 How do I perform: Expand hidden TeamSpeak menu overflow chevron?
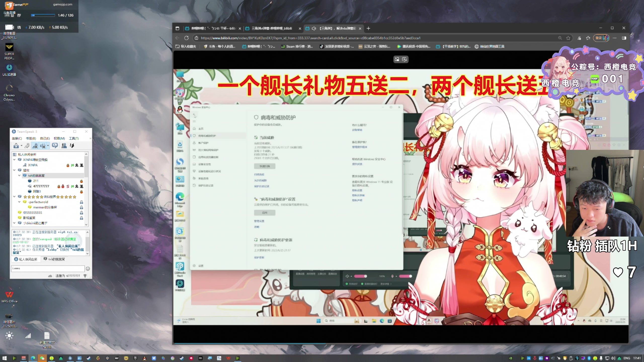point(90,139)
